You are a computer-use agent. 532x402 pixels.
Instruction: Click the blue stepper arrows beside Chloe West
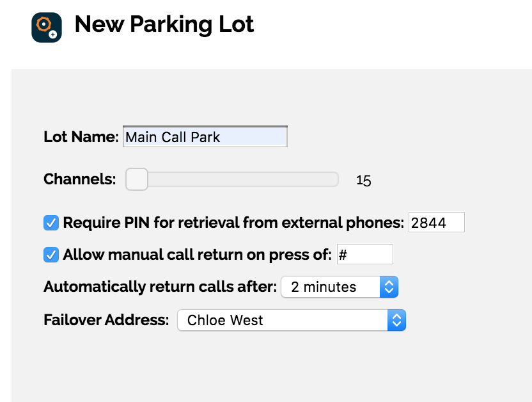[396, 320]
